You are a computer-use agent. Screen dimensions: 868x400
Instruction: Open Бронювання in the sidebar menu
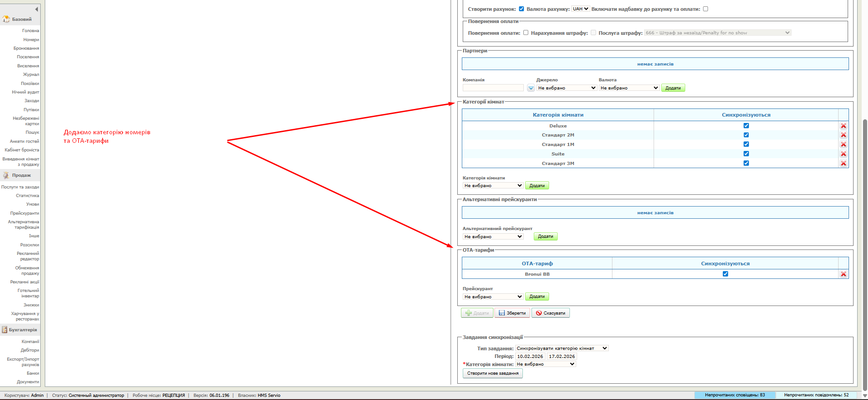click(26, 48)
